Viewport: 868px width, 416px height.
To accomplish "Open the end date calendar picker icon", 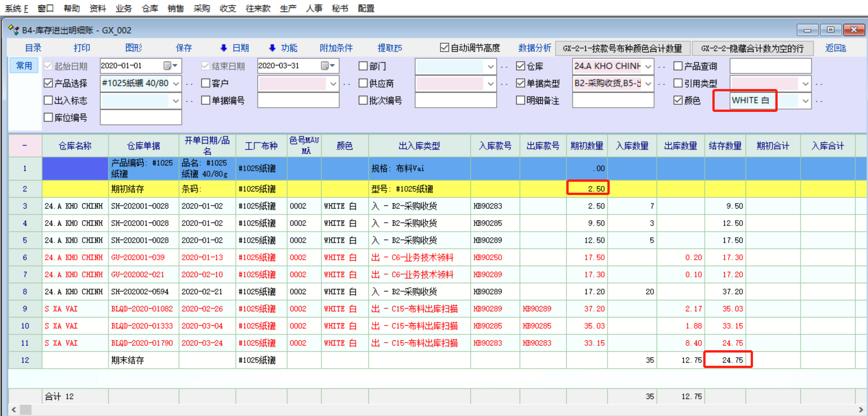I will pyautogui.click(x=328, y=66).
